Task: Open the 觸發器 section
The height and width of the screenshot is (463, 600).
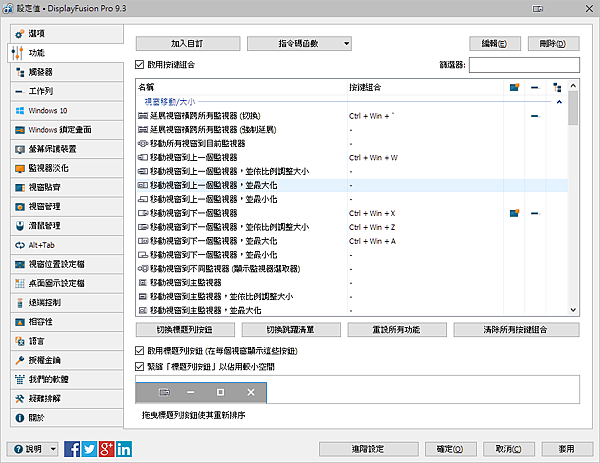Action: (x=67, y=72)
